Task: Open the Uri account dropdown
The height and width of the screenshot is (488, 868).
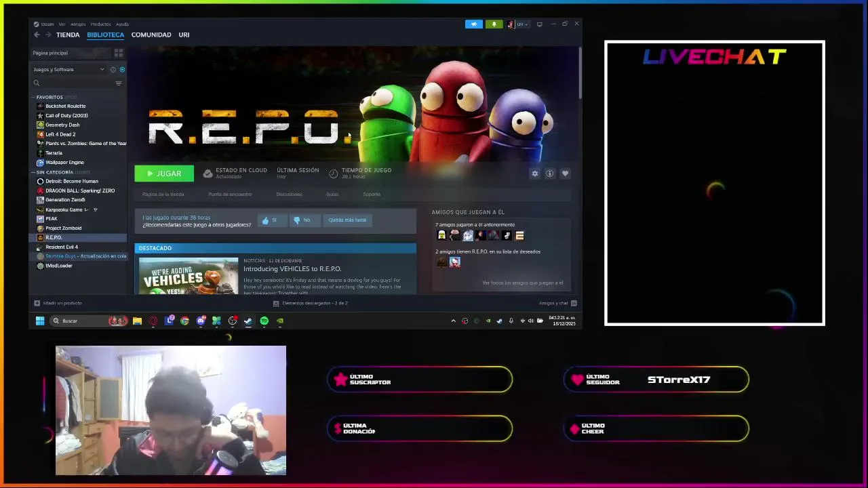Action: coord(518,24)
